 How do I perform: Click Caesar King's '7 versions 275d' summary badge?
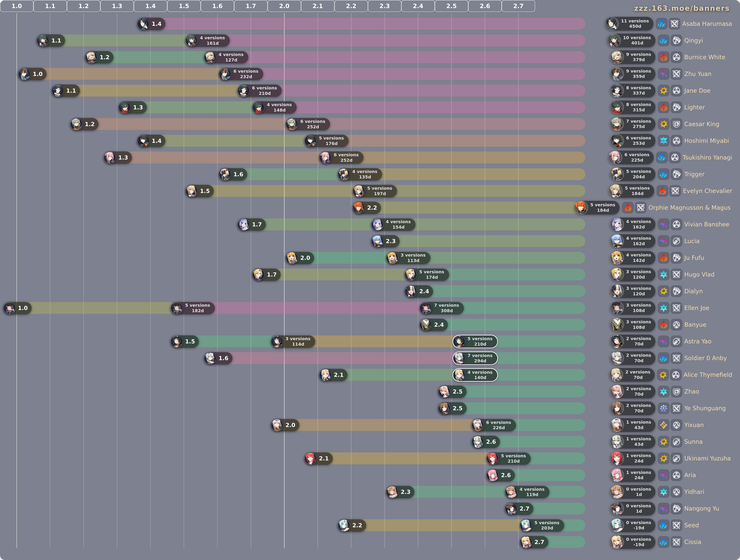(633, 124)
